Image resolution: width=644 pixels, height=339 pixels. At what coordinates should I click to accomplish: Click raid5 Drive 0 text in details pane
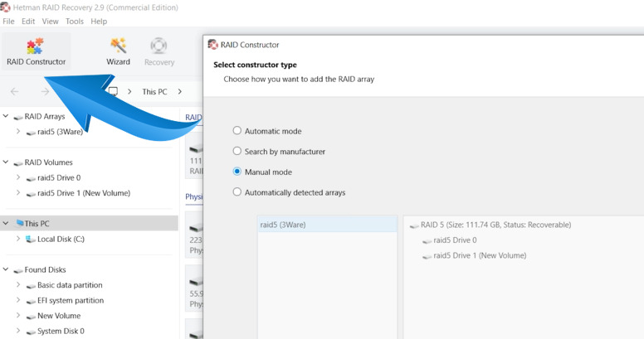coord(455,240)
